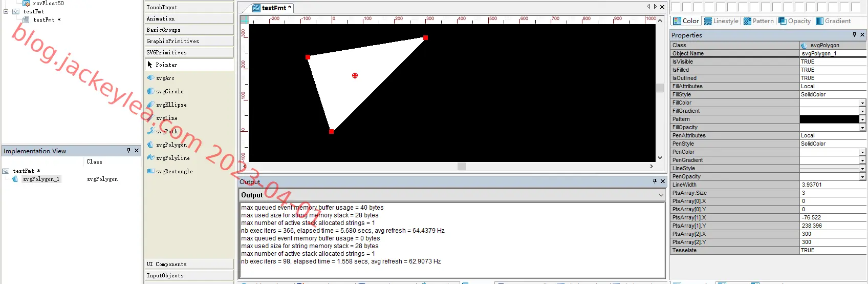Click the previous-tab arrow in editor header
Screen dimensions: 868x284
point(648,7)
